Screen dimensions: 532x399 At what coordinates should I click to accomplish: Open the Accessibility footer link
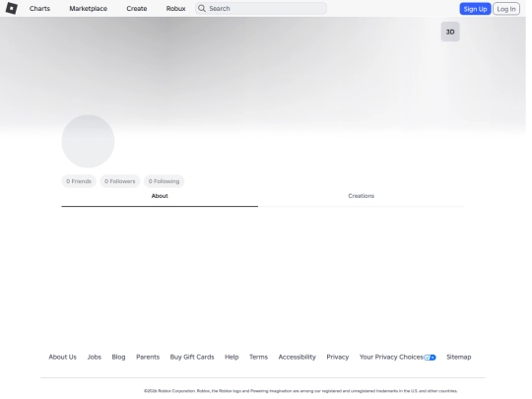[298, 357]
